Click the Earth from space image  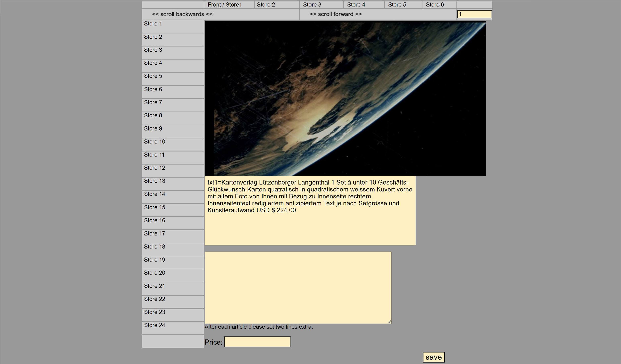(x=345, y=98)
